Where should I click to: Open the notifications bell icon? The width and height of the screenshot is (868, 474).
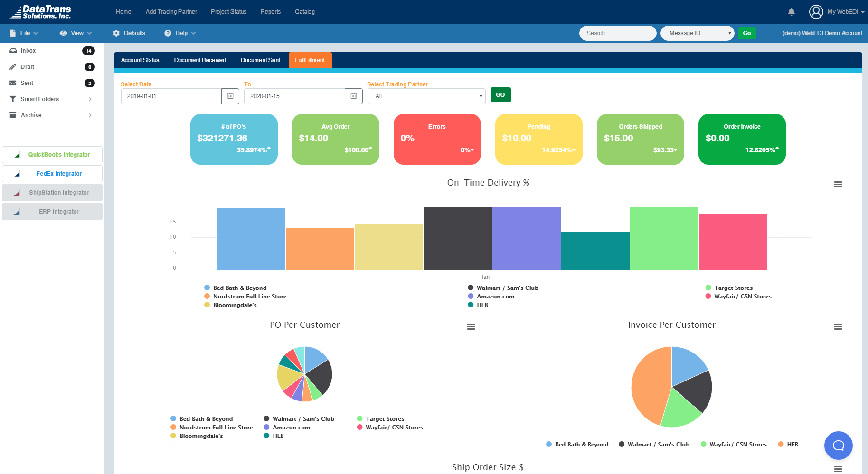[x=791, y=11]
